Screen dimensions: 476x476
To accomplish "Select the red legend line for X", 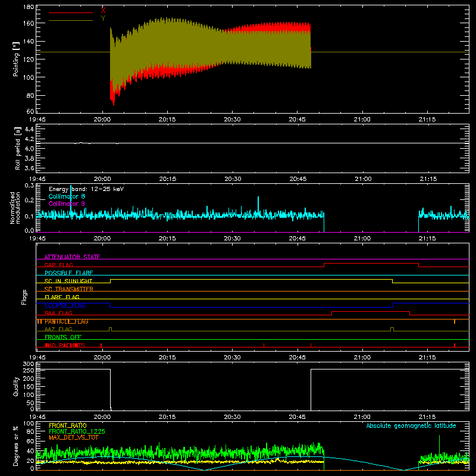I will 71,12.
